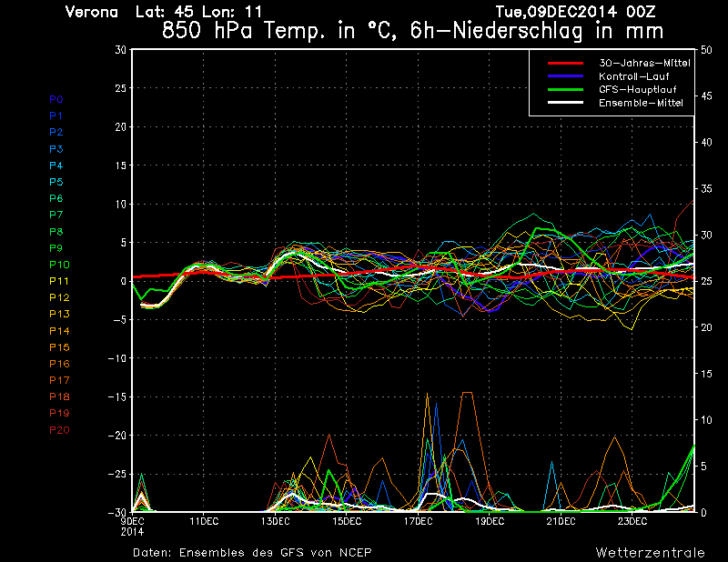Click the 21DEC date axis label
Viewport: 728px width, 562px height.
click(x=561, y=522)
